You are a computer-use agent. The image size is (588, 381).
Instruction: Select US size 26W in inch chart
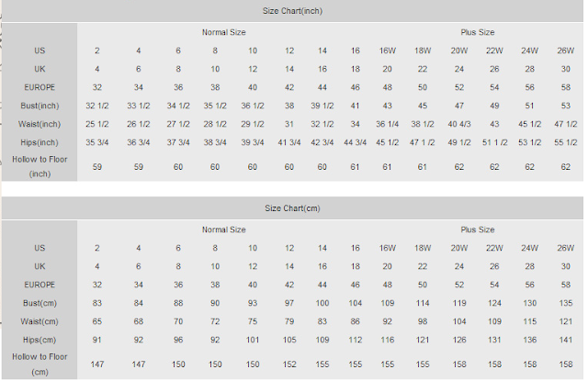tap(566, 50)
